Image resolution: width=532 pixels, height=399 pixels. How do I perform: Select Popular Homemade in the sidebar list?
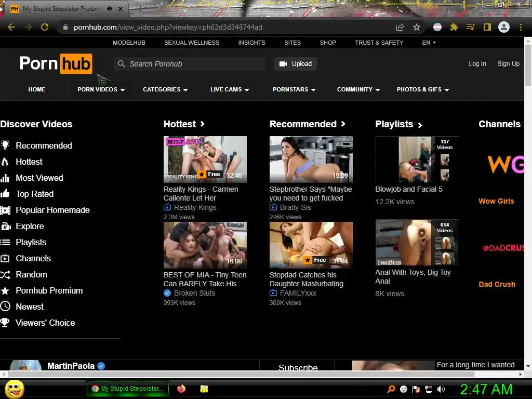coord(52,210)
